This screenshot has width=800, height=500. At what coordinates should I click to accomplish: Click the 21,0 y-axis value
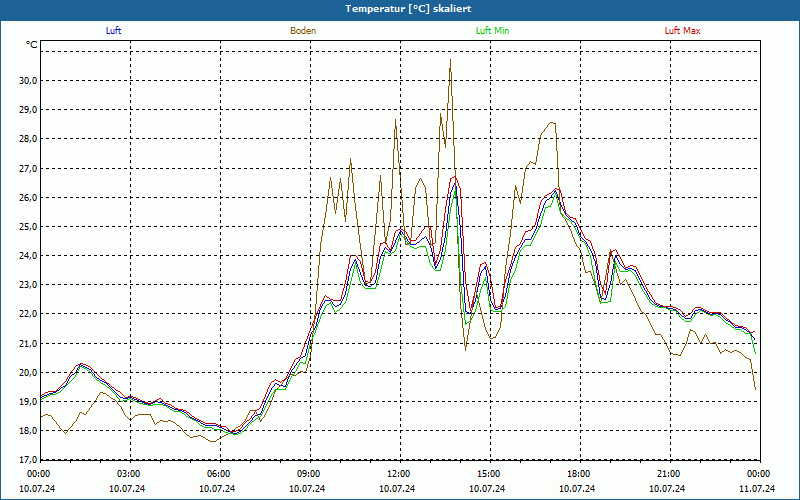tap(28, 343)
